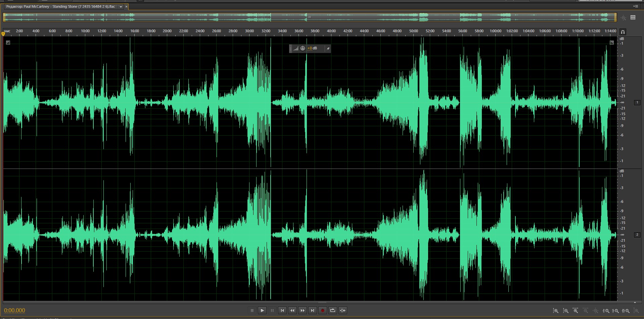Toggle Loop Playback button
Image resolution: width=644 pixels, height=319 pixels.
coord(332,311)
